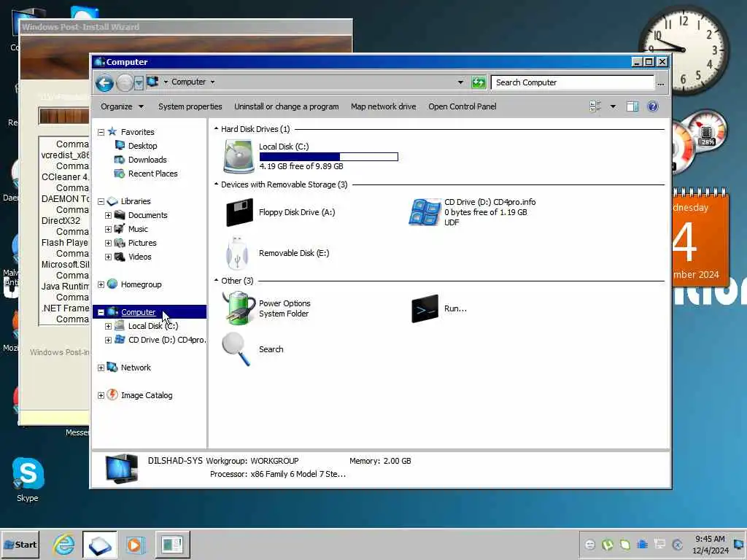Image resolution: width=747 pixels, height=560 pixels.
Task: Collapse the Other (3) group
Action: click(216, 281)
